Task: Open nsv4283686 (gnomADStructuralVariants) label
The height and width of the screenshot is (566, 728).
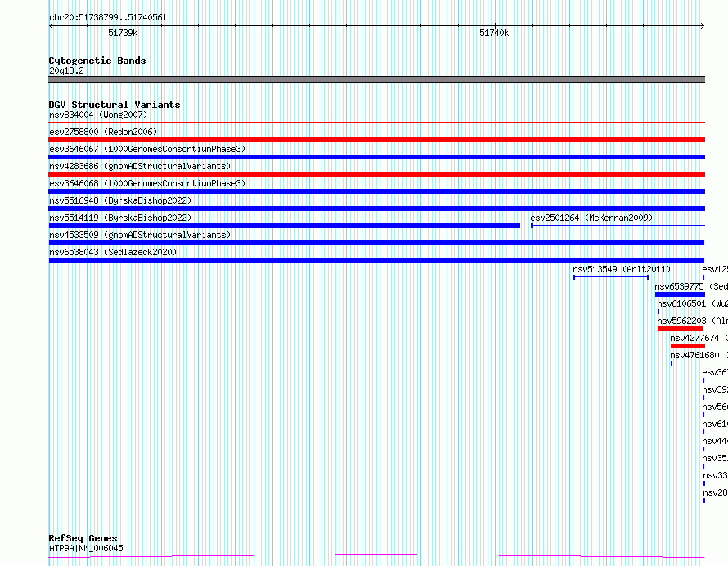Action: tap(140, 166)
